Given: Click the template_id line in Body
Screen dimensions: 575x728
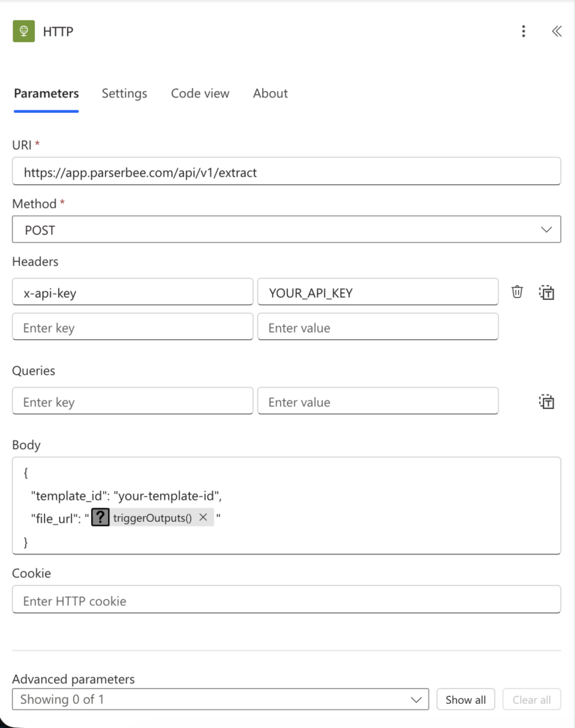Looking at the screenshot, I should [x=127, y=496].
